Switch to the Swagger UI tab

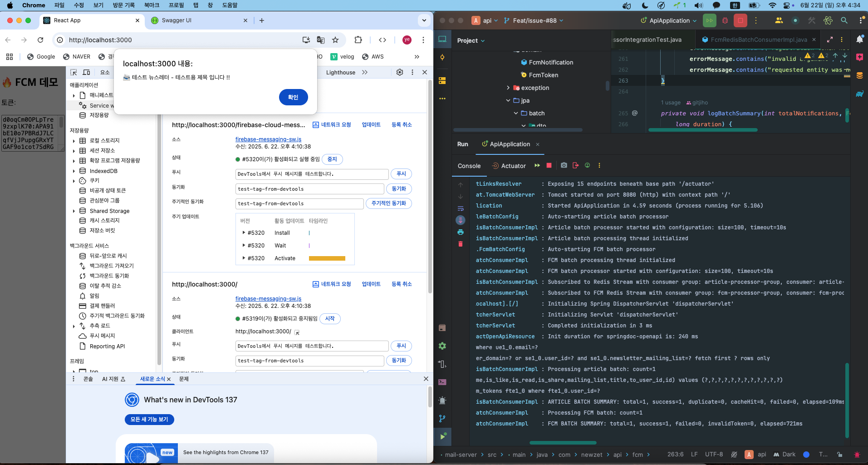(x=199, y=20)
